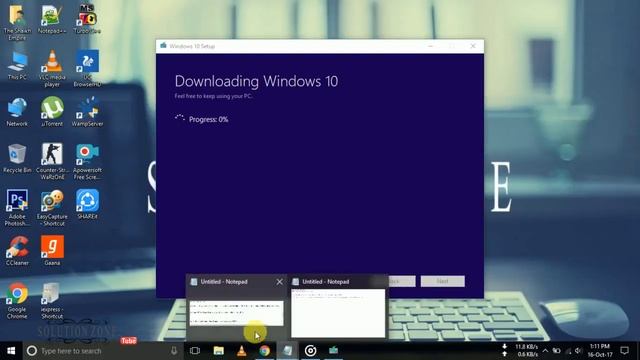640x360 pixels.
Task: Click the Windows Start button
Action: click(11, 351)
